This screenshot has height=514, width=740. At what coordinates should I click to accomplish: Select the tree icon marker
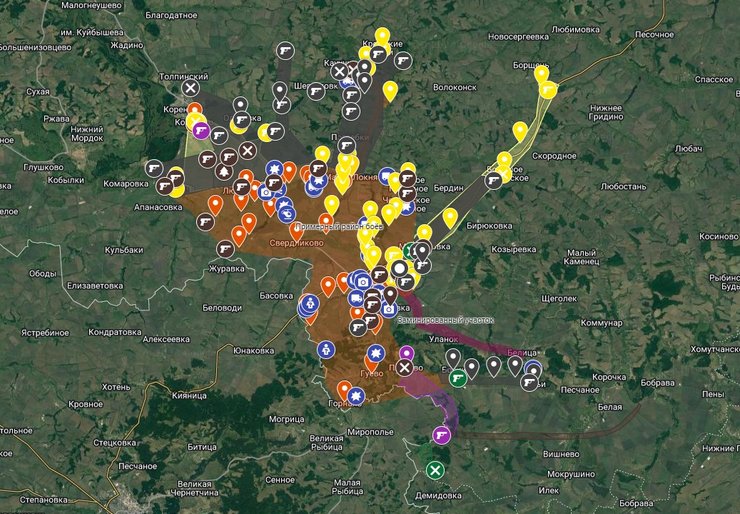pos(223,172)
